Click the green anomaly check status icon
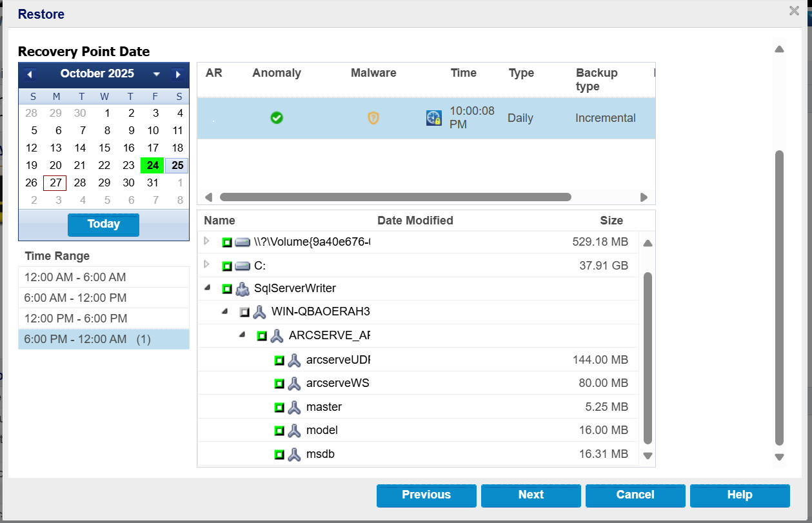Screen dimensions: 812x523 tap(277, 118)
